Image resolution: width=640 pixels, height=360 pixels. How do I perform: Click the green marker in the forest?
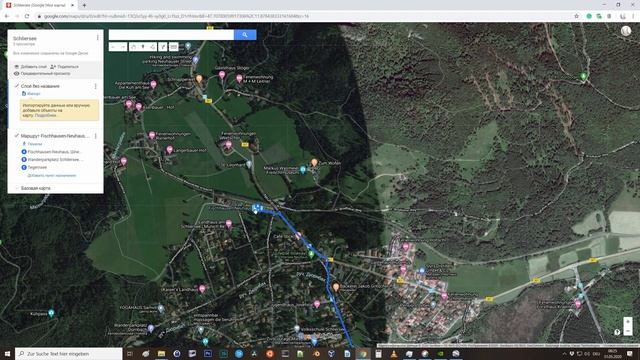point(584,76)
